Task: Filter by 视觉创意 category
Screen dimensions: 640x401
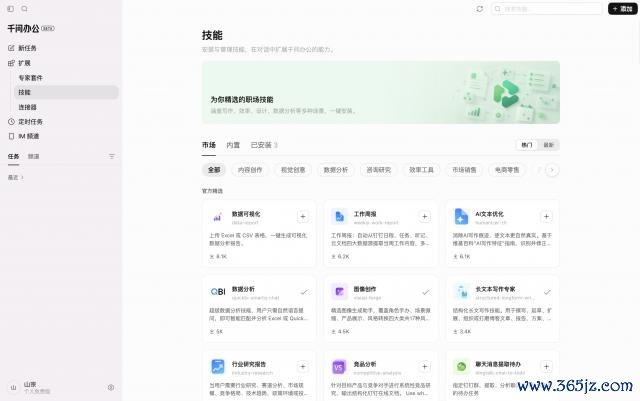Action: click(x=293, y=170)
